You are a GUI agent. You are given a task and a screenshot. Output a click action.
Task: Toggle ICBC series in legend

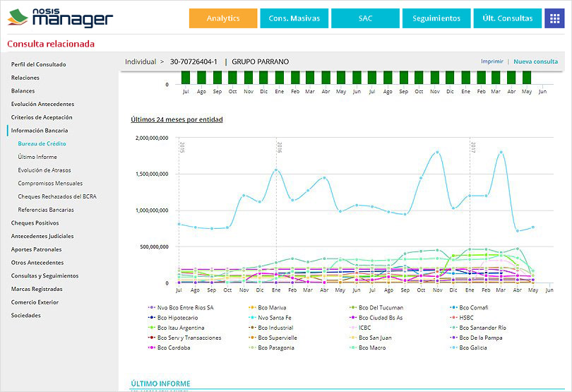click(x=360, y=328)
